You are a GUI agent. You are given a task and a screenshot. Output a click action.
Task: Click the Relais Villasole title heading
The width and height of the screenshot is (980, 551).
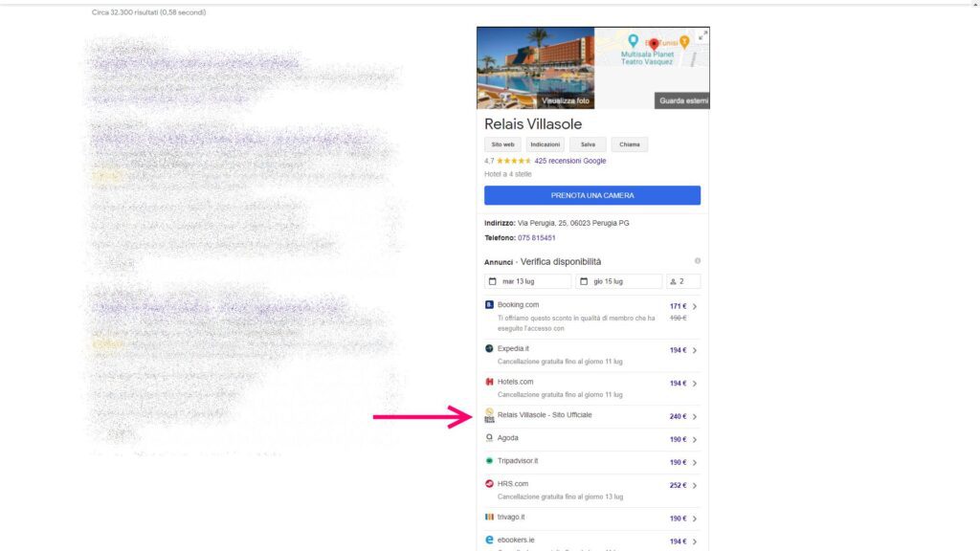[533, 124]
